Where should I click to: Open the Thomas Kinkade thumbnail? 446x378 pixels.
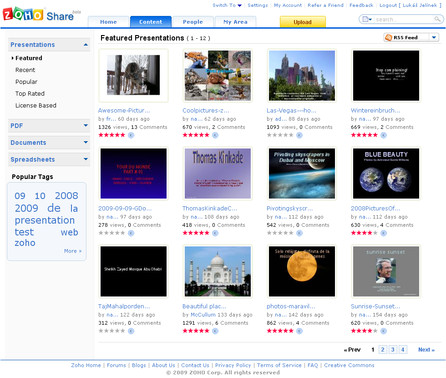pyautogui.click(x=218, y=173)
